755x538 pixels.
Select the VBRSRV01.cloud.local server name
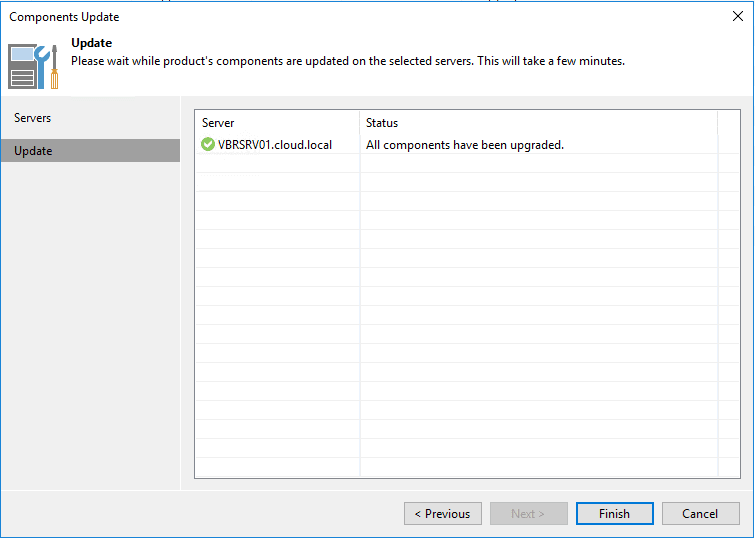coord(275,145)
